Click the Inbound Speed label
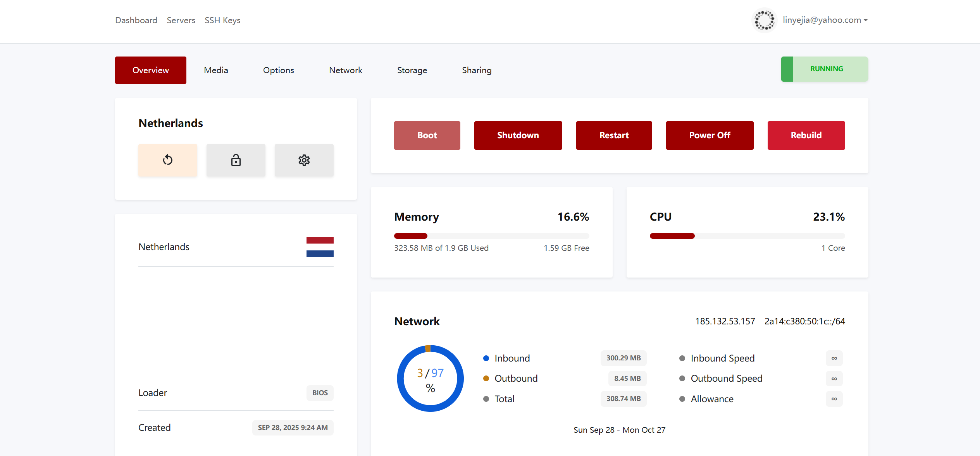 coord(723,358)
